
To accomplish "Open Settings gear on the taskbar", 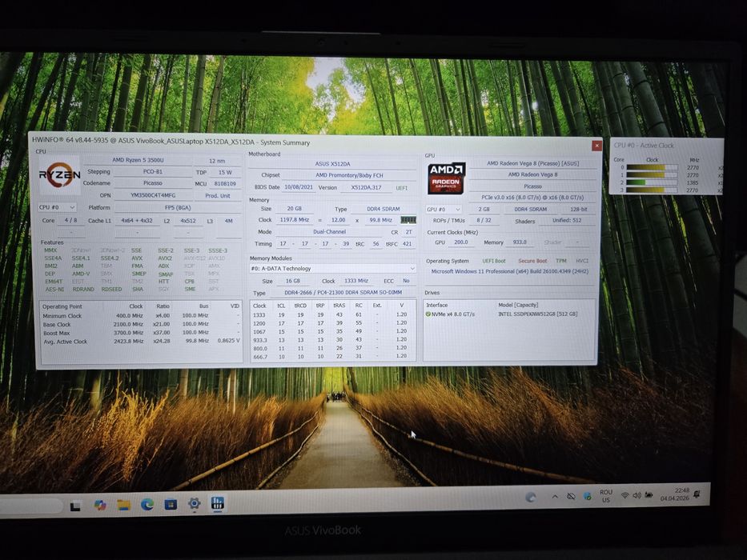I will pyautogui.click(x=194, y=503).
